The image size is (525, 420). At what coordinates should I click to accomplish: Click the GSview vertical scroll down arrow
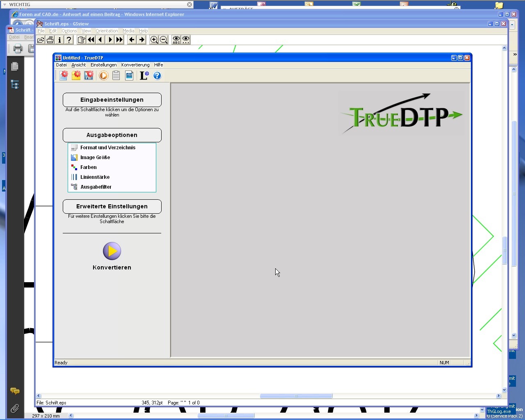[x=504, y=390]
